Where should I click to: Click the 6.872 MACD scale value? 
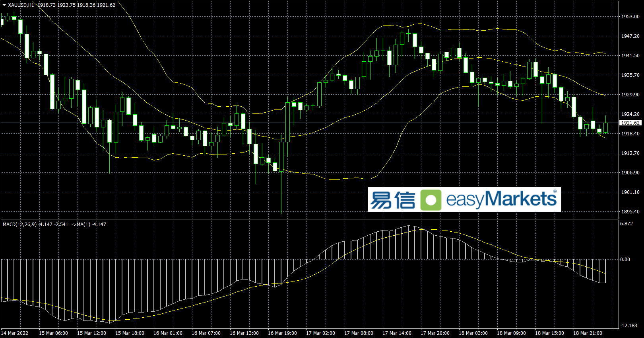627,224
